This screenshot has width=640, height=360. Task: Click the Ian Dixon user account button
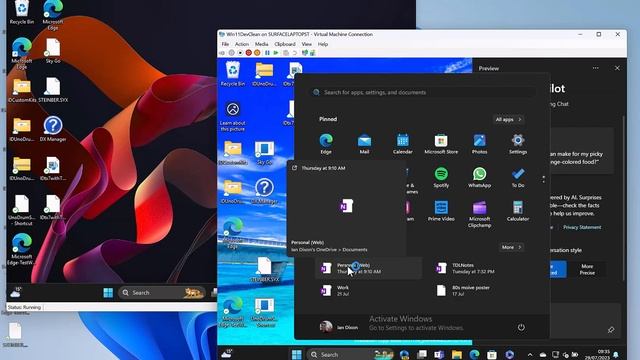(339, 327)
